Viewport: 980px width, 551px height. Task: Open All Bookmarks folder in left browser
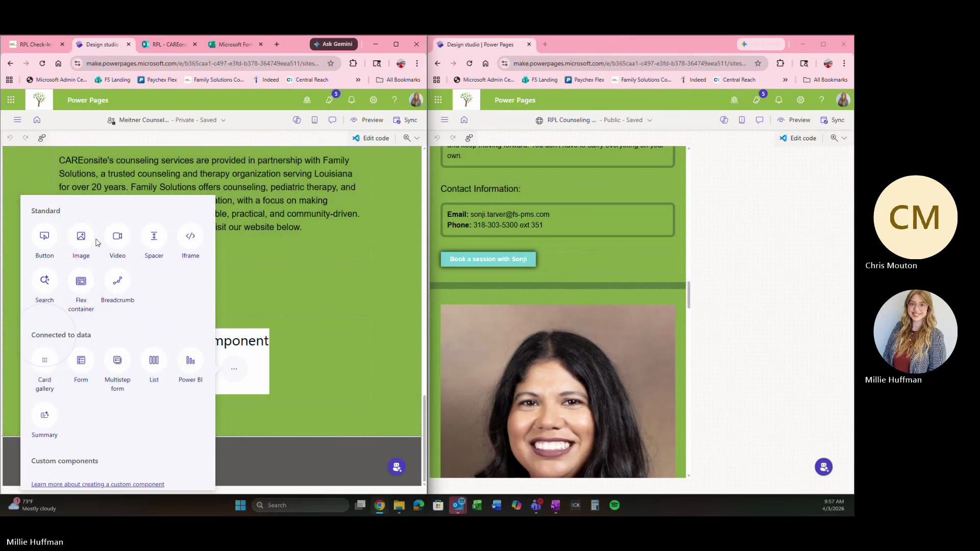point(398,80)
